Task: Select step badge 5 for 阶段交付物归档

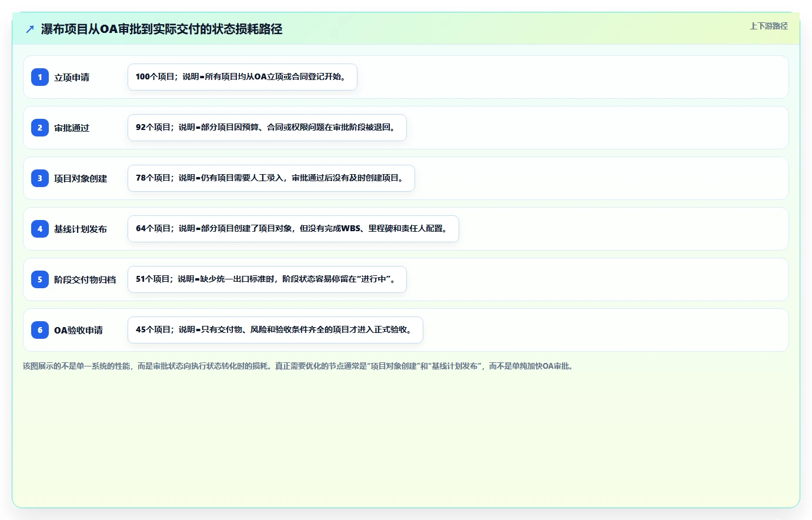Action: [40, 279]
